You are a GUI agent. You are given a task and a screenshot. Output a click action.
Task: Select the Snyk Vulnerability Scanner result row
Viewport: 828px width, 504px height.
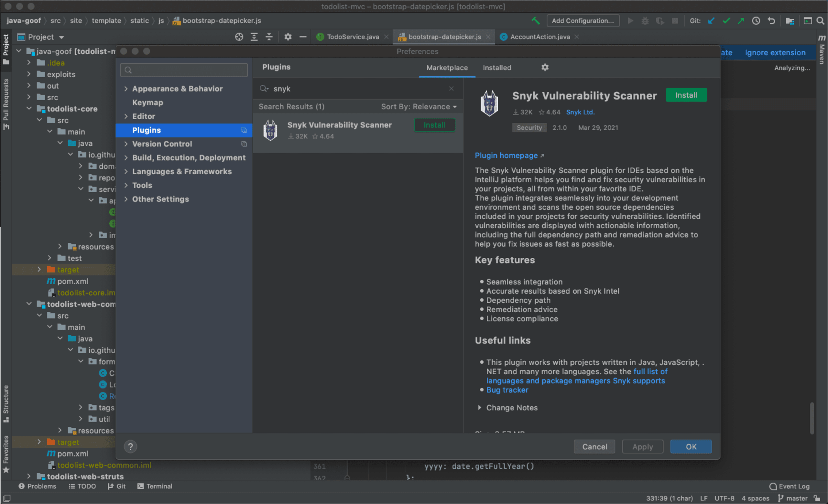(357, 133)
